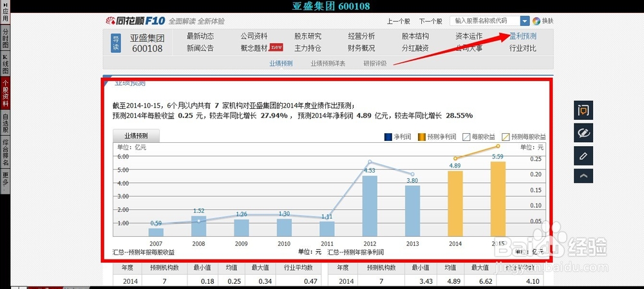This screenshot has height=289, width=644.
Task: Click the stock name or code input field
Action: coord(485,21)
